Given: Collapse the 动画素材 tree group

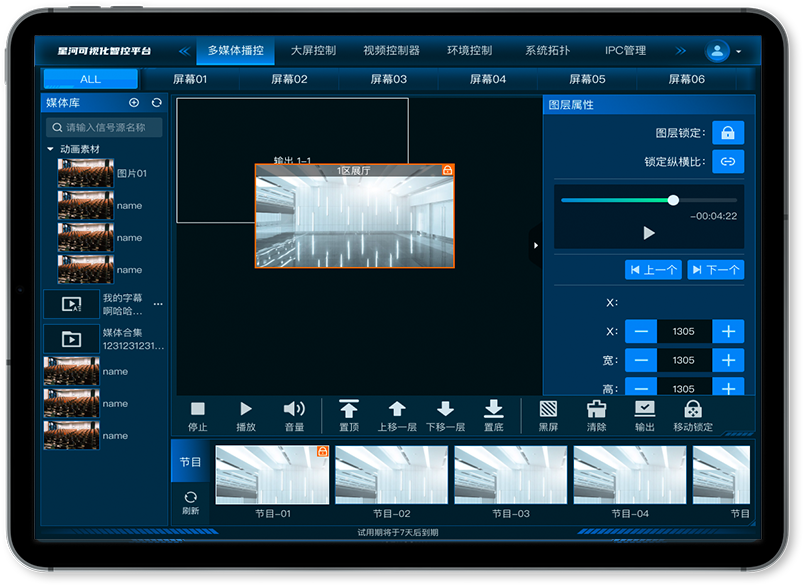Looking at the screenshot, I should [x=51, y=149].
